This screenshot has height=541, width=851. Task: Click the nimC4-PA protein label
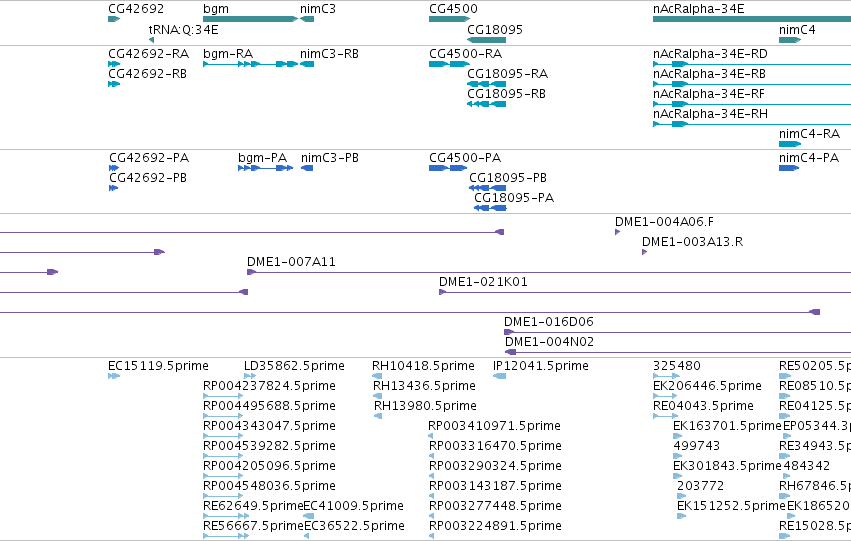pyautogui.click(x=809, y=158)
